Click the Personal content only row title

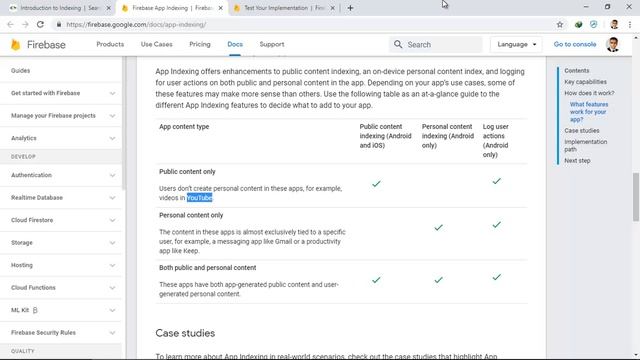(191, 215)
